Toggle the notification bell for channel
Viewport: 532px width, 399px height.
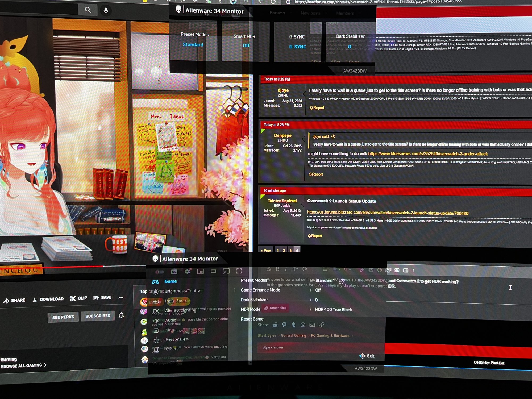(x=121, y=315)
